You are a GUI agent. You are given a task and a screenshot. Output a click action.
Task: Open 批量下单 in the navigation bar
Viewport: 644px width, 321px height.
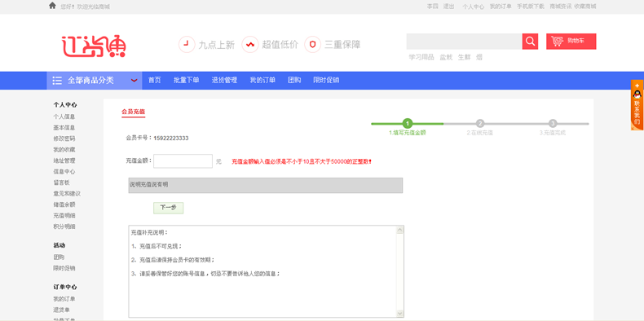click(x=187, y=81)
